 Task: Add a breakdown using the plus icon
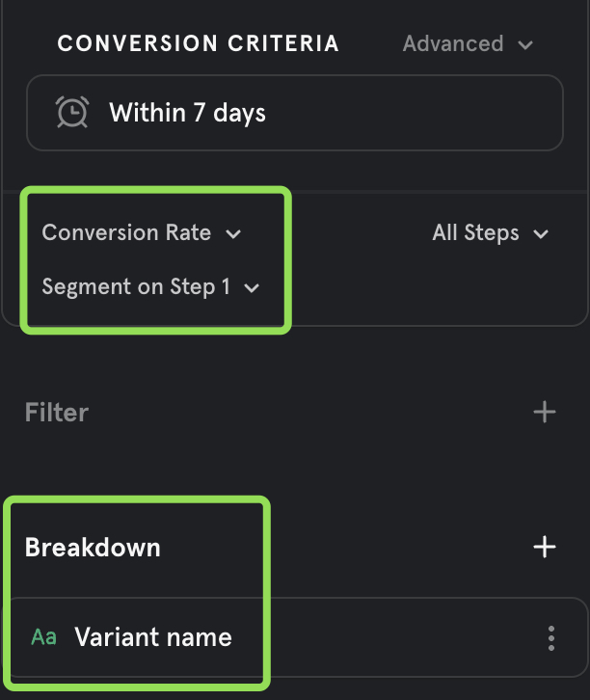[545, 548]
